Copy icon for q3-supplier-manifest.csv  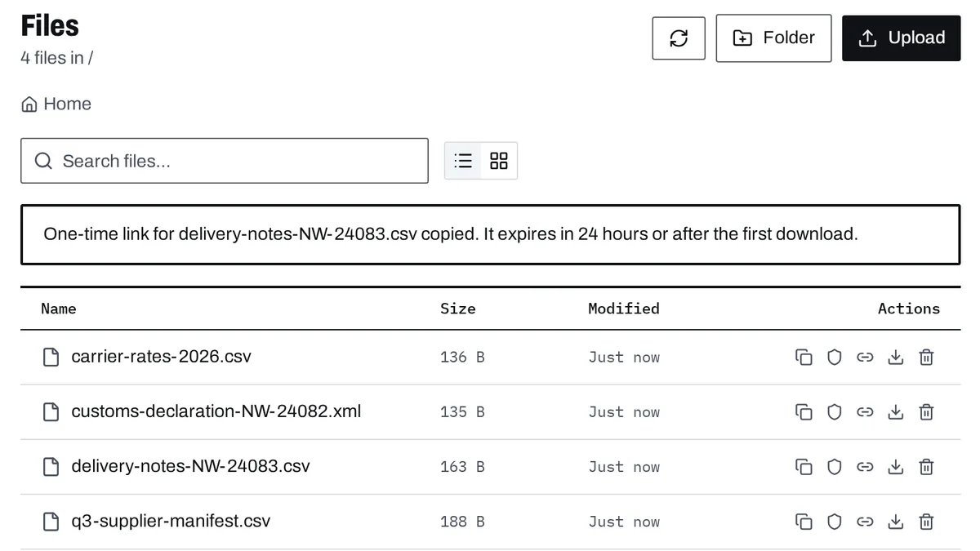(x=804, y=521)
